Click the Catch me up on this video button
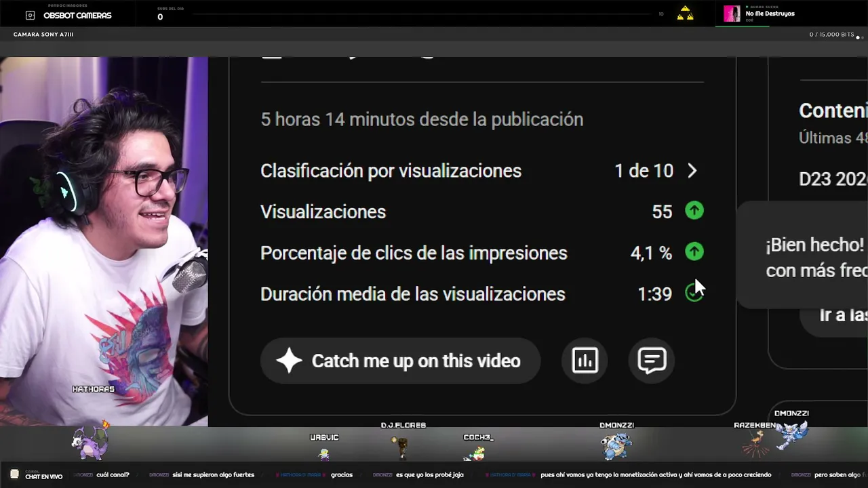The height and width of the screenshot is (488, 868). click(x=400, y=361)
